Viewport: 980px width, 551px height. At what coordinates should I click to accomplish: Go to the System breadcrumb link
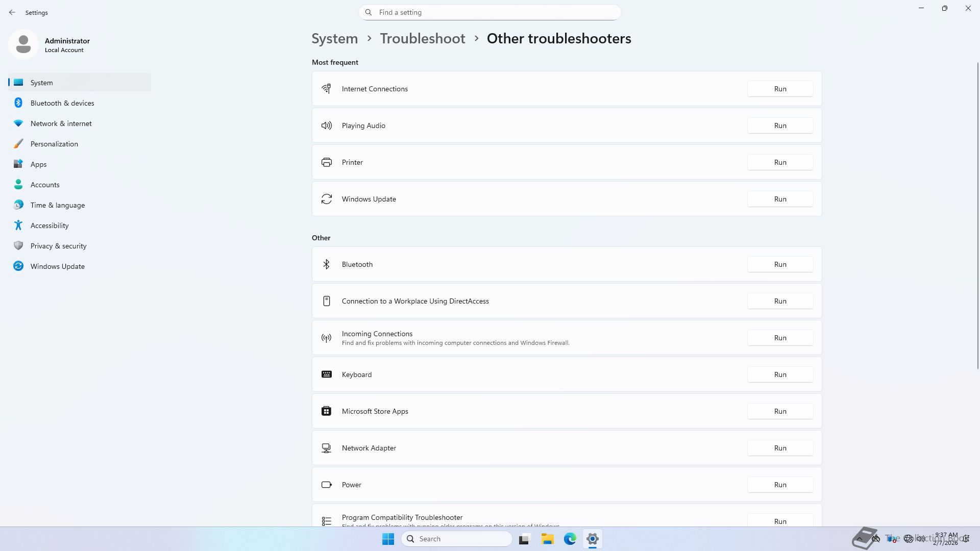point(334,39)
